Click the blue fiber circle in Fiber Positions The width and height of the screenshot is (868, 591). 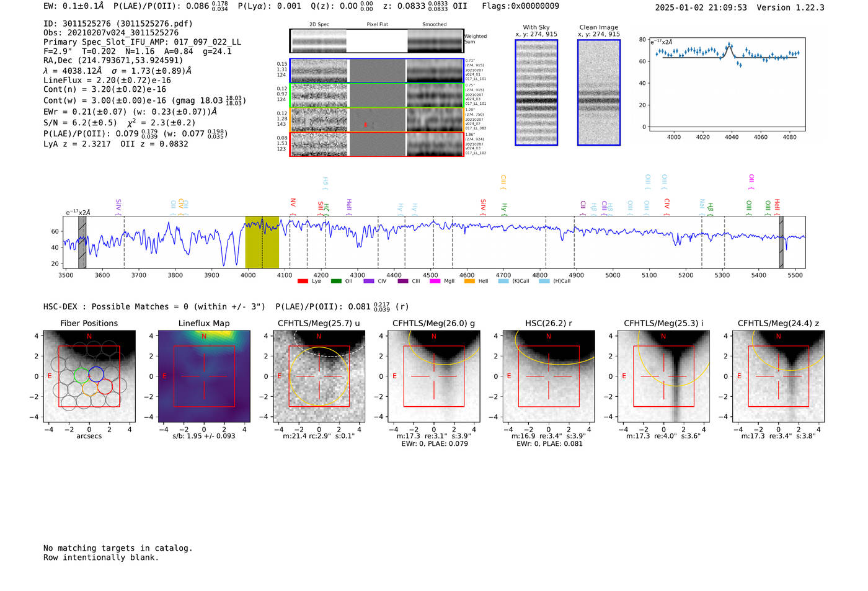click(96, 375)
